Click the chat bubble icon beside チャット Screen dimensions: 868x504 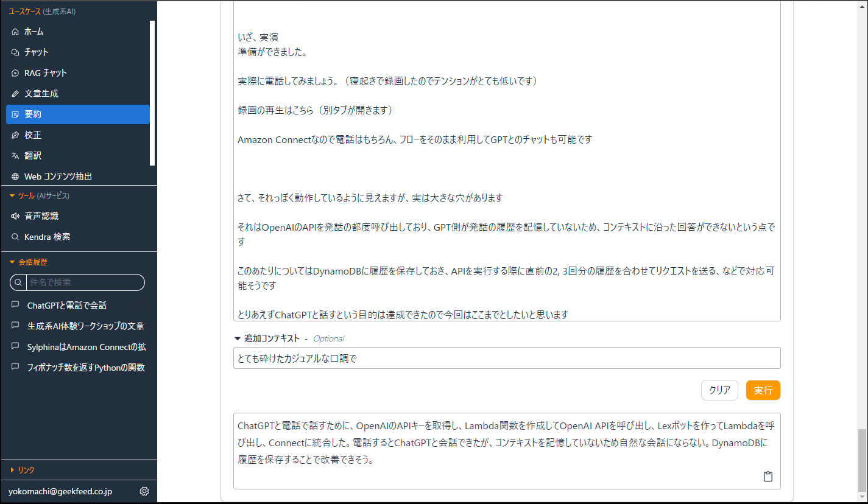click(15, 52)
